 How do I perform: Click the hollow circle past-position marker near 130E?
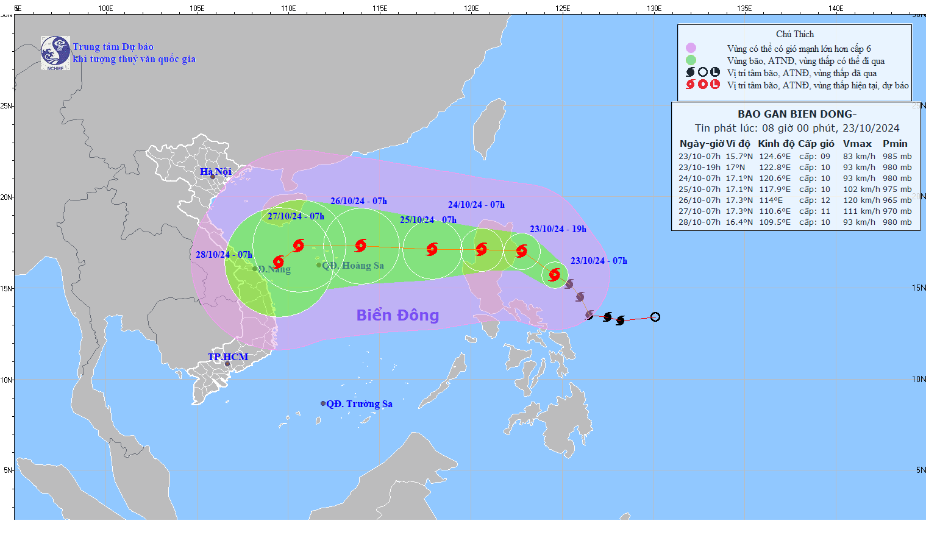tap(655, 317)
